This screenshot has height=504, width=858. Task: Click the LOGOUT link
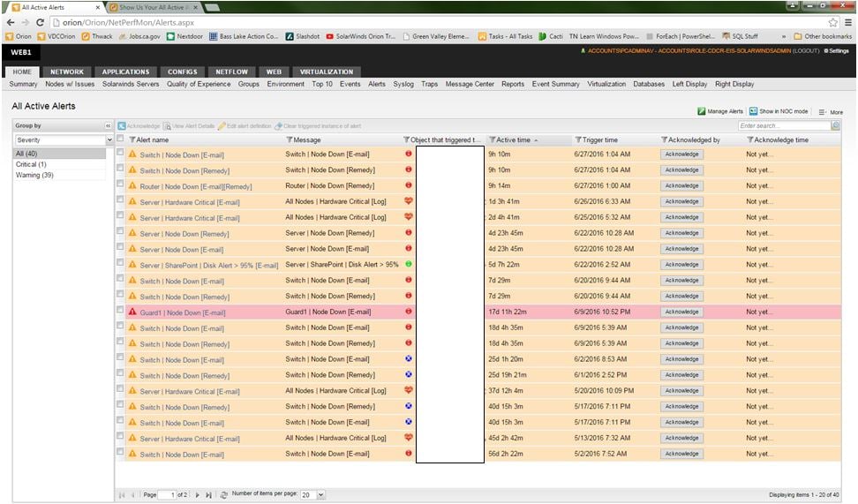click(x=806, y=51)
